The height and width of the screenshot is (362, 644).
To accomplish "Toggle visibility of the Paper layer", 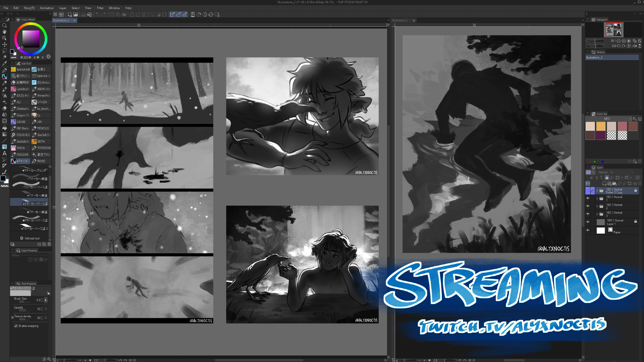I will click(588, 230).
